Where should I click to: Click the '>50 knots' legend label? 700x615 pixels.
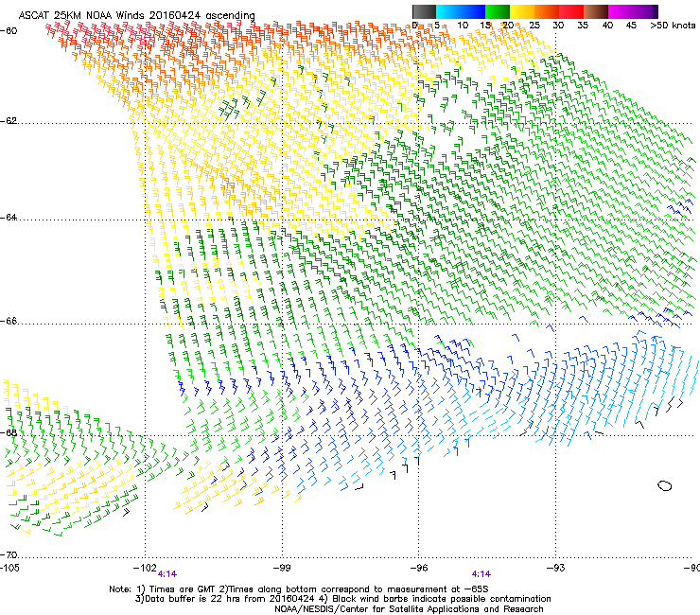tap(673, 25)
